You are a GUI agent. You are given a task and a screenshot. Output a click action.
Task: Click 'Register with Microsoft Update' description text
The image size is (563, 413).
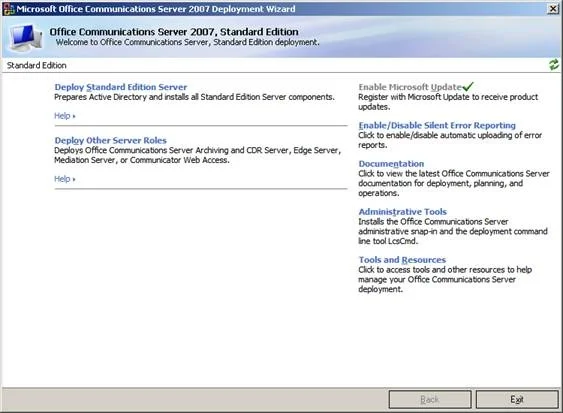coord(448,102)
